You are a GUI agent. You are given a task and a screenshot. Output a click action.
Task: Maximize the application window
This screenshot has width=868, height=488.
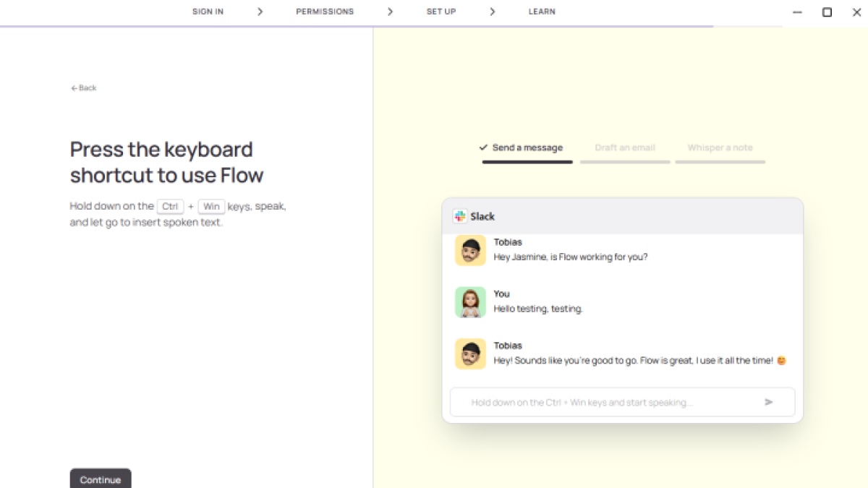point(827,12)
